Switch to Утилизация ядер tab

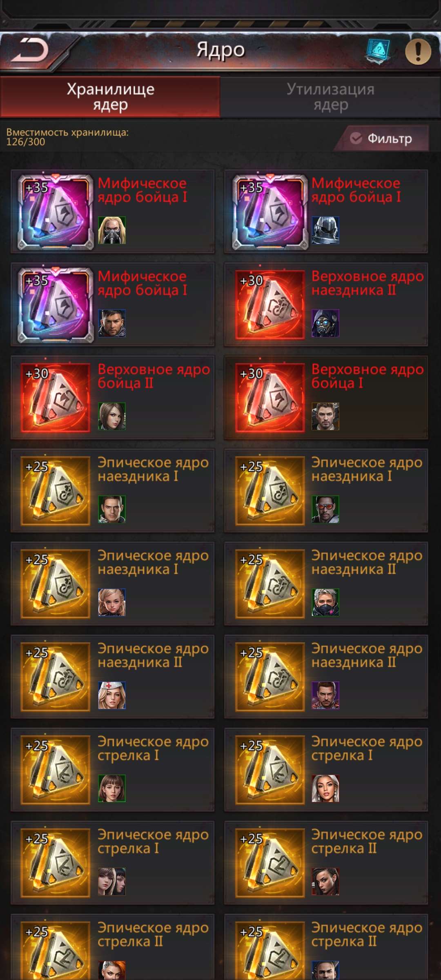pos(330,97)
